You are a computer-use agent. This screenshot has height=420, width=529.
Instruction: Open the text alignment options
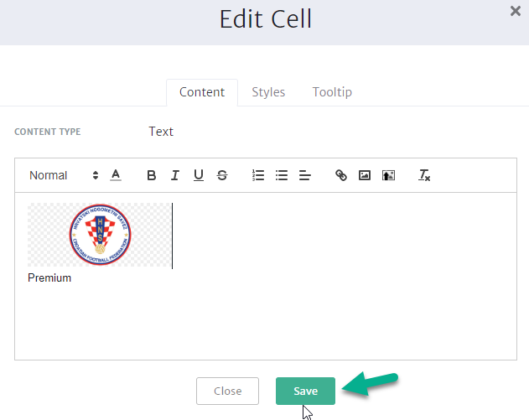pyautogui.click(x=305, y=175)
